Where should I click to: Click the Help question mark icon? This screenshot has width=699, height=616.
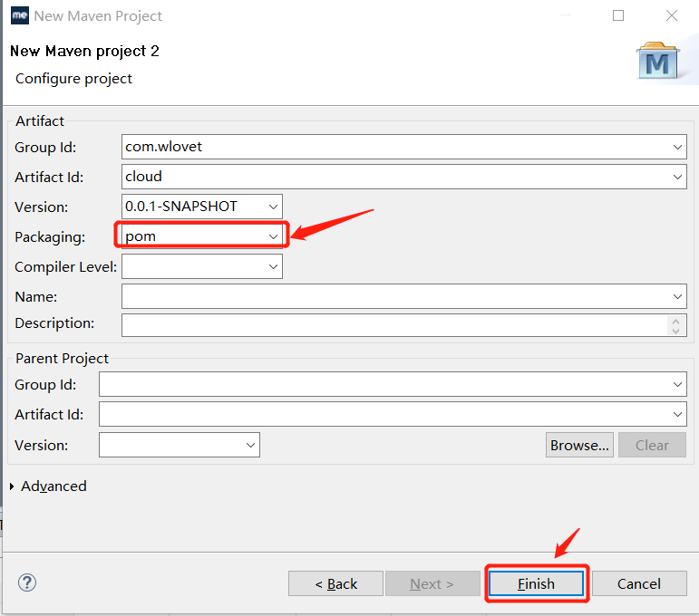(27, 582)
